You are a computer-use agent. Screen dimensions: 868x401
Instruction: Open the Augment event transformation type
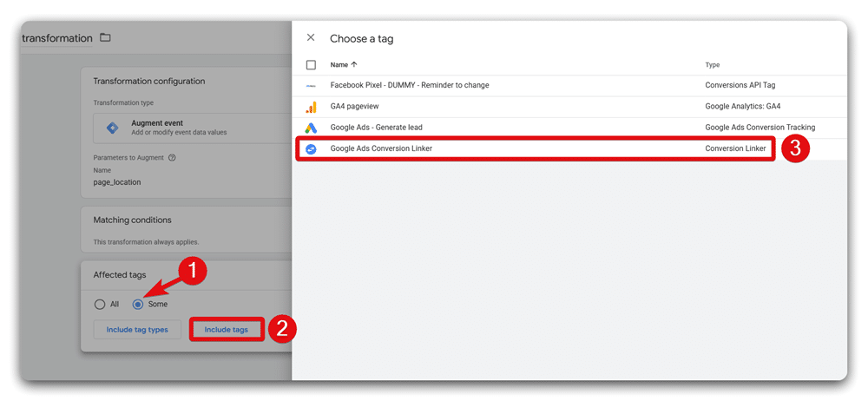[x=192, y=128]
